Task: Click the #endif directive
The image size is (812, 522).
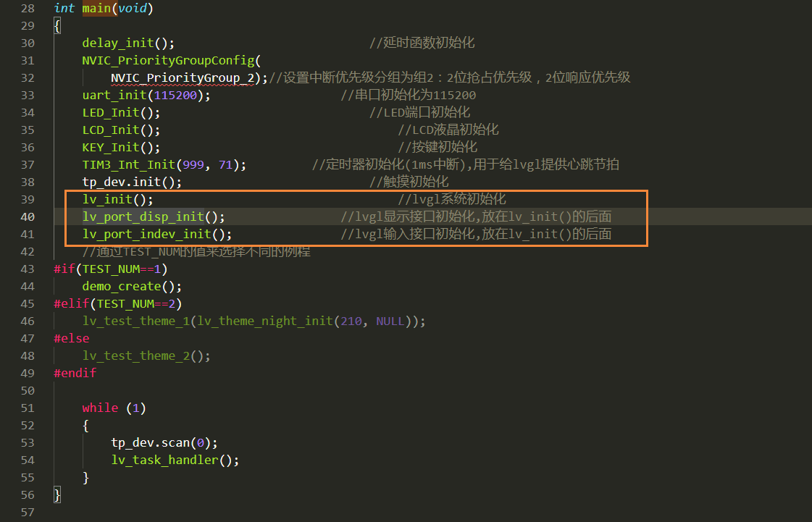Action: [75, 374]
